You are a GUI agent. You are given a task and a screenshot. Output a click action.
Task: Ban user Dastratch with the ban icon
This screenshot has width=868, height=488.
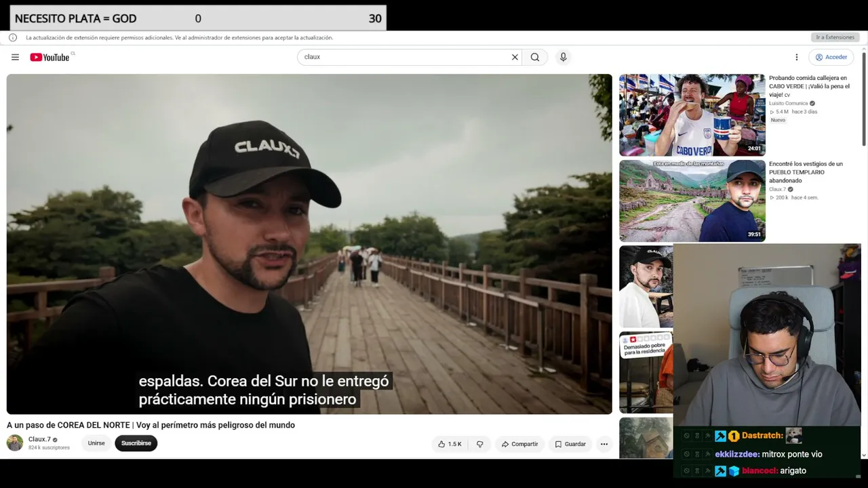click(x=686, y=436)
